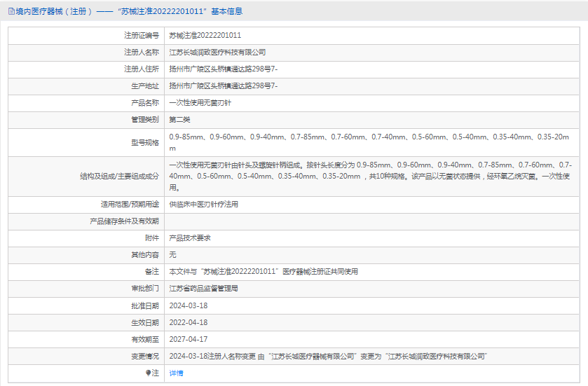Click the 结构及组成/主要组成成分 label

coord(119,176)
